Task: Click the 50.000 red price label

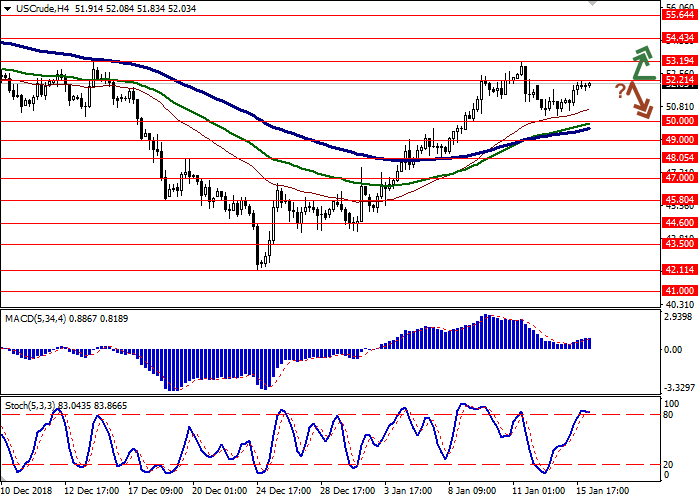Action: [679, 121]
